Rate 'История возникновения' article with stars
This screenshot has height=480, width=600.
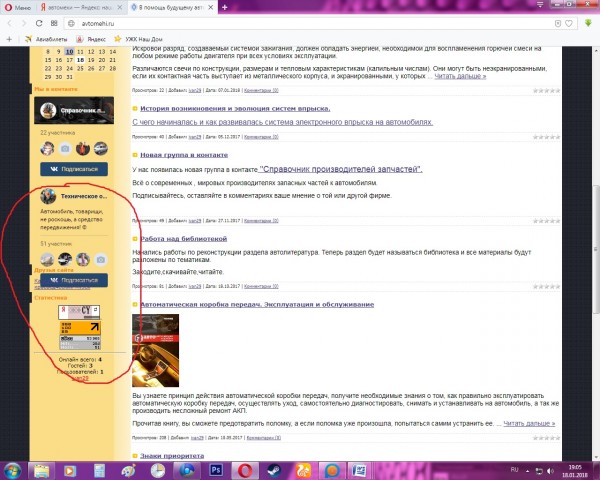click(x=546, y=137)
